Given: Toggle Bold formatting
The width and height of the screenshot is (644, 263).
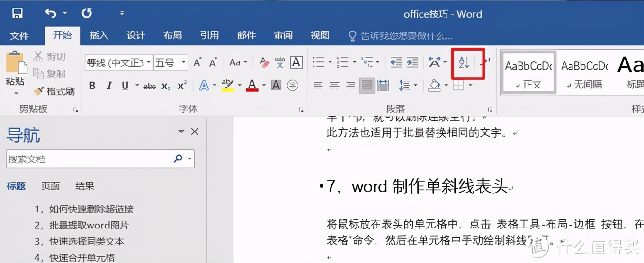Looking at the screenshot, I should [92, 86].
